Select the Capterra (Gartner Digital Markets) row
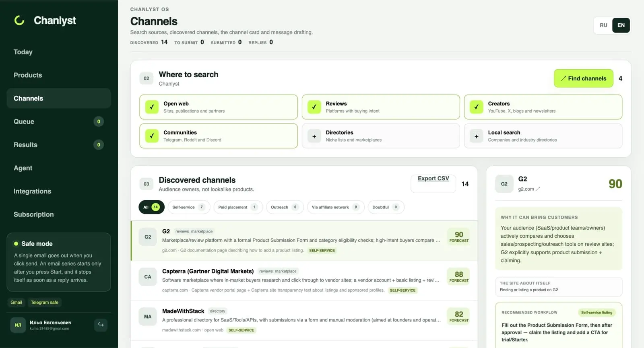The width and height of the screenshot is (644, 348). 304,280
